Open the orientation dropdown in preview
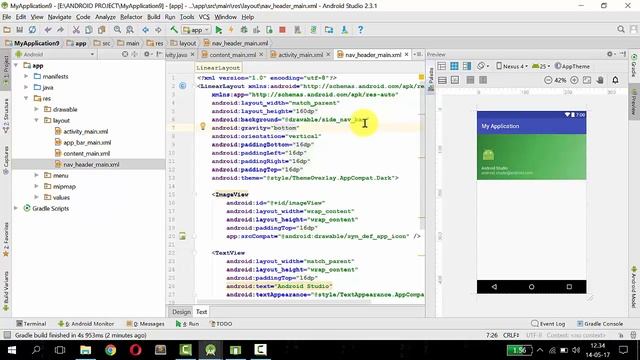This screenshot has width=640, height=360. click(x=483, y=66)
